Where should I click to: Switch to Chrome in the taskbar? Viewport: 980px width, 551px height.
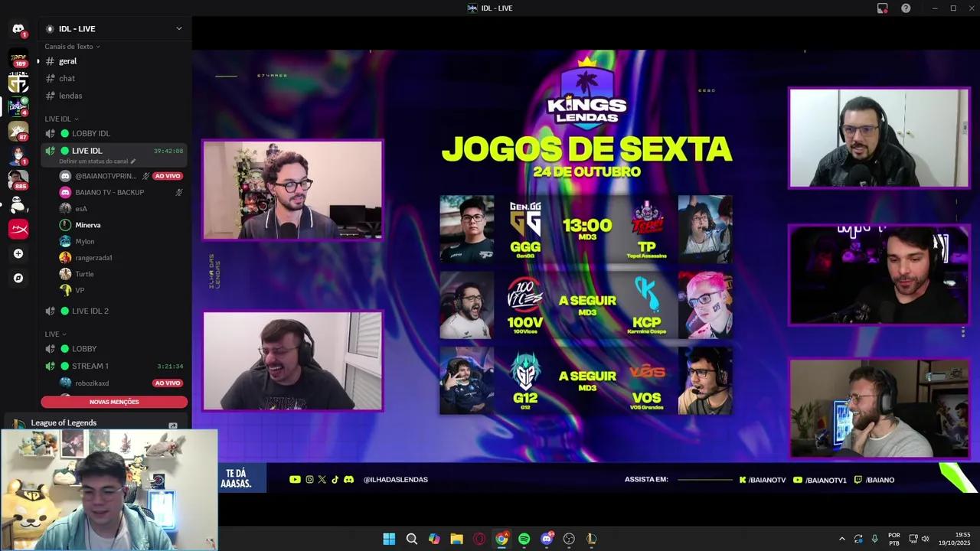click(501, 539)
